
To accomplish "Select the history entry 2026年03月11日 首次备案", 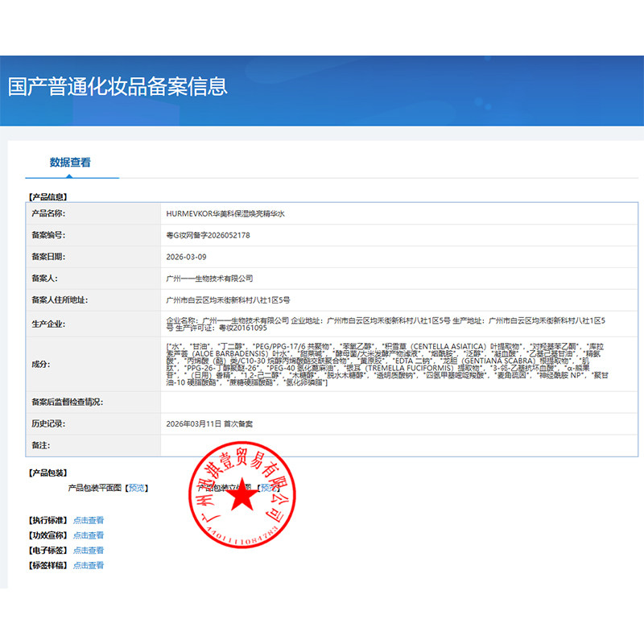I will coord(209,424).
